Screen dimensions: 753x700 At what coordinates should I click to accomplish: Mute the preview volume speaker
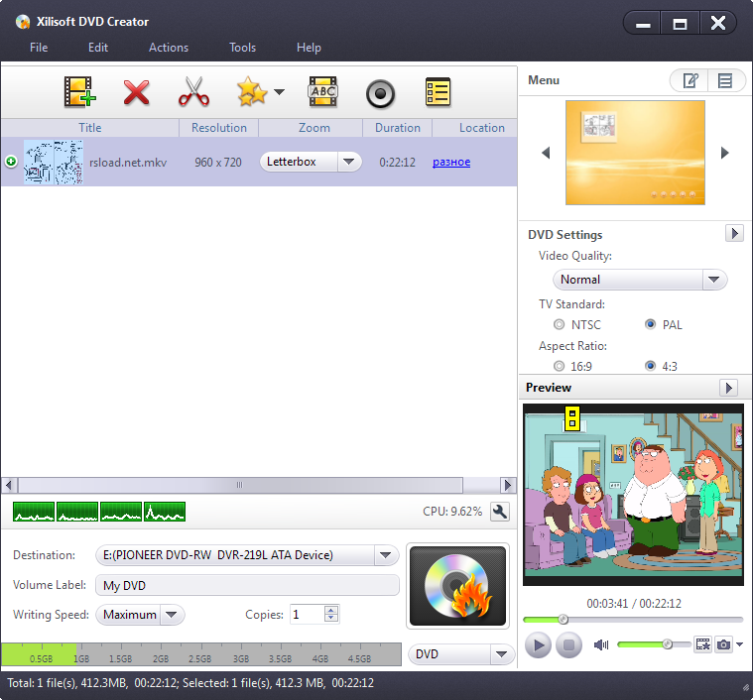[x=601, y=644]
